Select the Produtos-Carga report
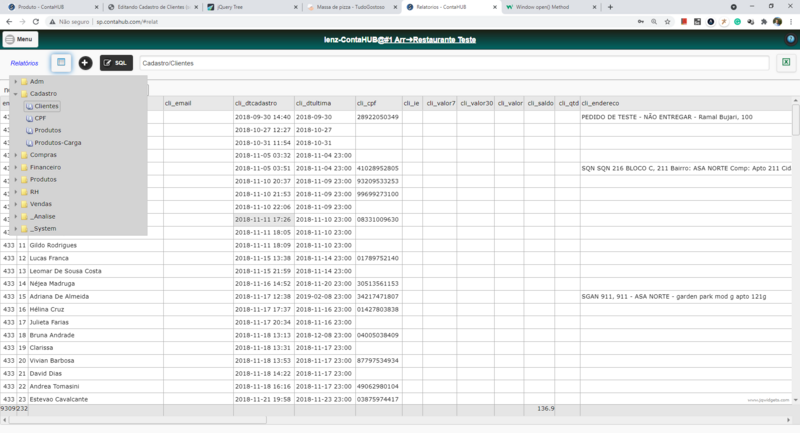This screenshot has height=433, width=800. click(x=58, y=143)
